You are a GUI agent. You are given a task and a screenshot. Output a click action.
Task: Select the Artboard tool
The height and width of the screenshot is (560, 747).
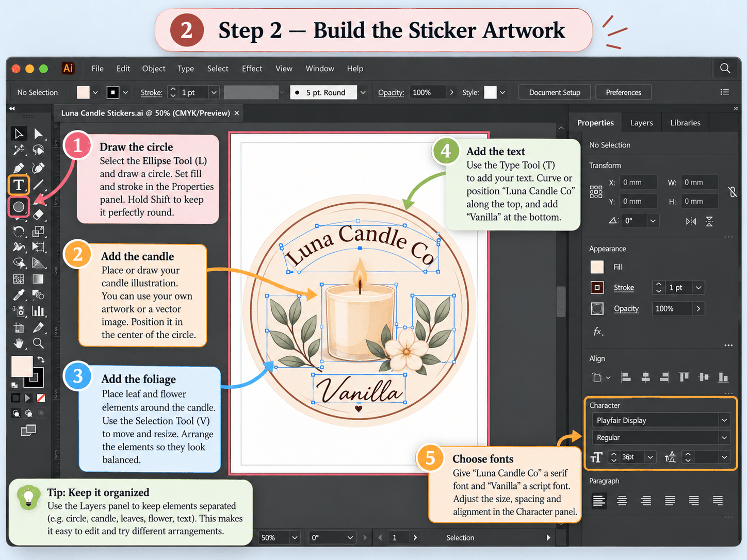coord(19,327)
